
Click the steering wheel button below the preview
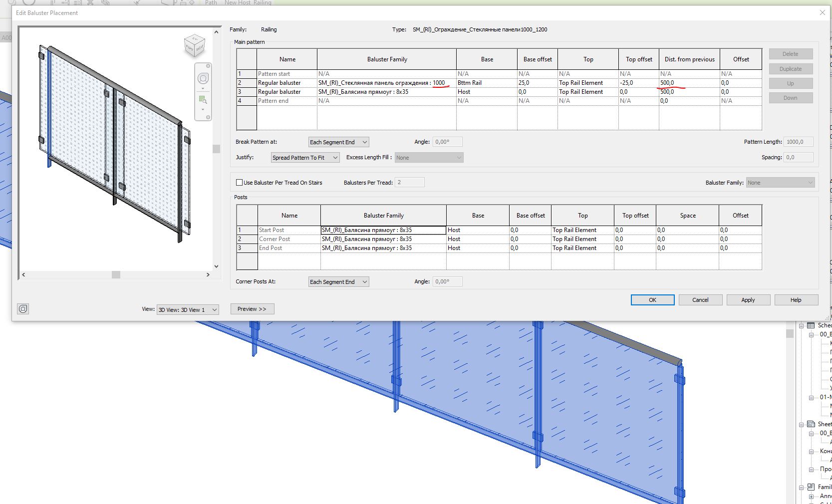[x=23, y=309]
